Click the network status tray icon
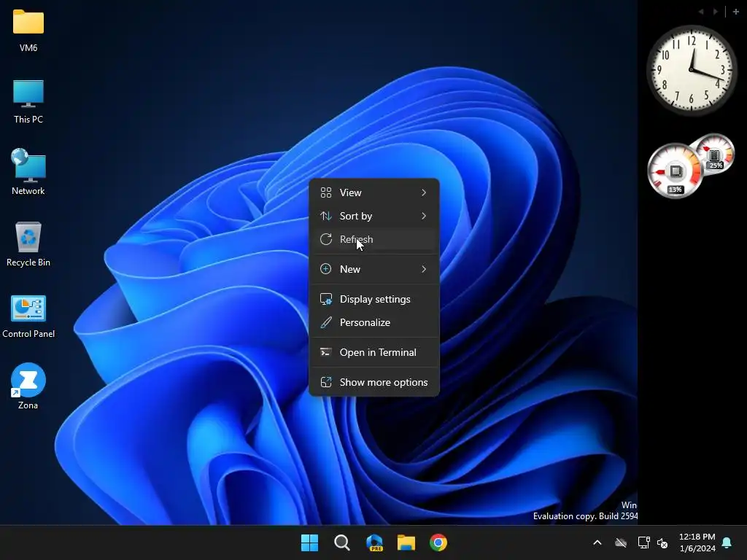The image size is (747, 560). coord(643,542)
